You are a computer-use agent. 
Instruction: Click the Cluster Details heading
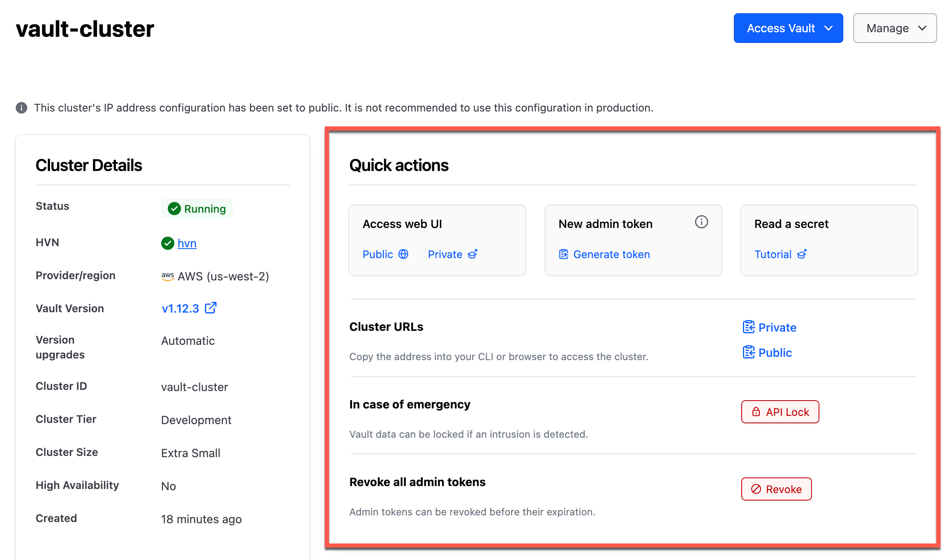click(x=89, y=165)
